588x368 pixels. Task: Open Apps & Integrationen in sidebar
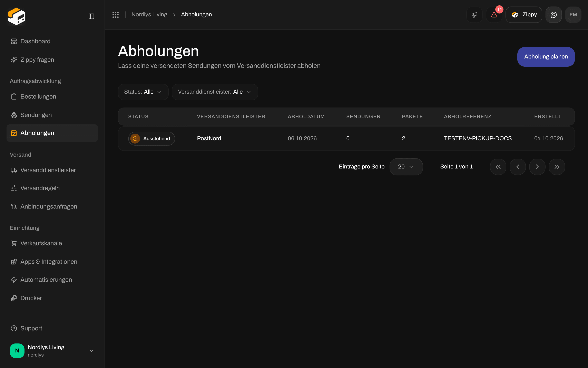[52, 262]
